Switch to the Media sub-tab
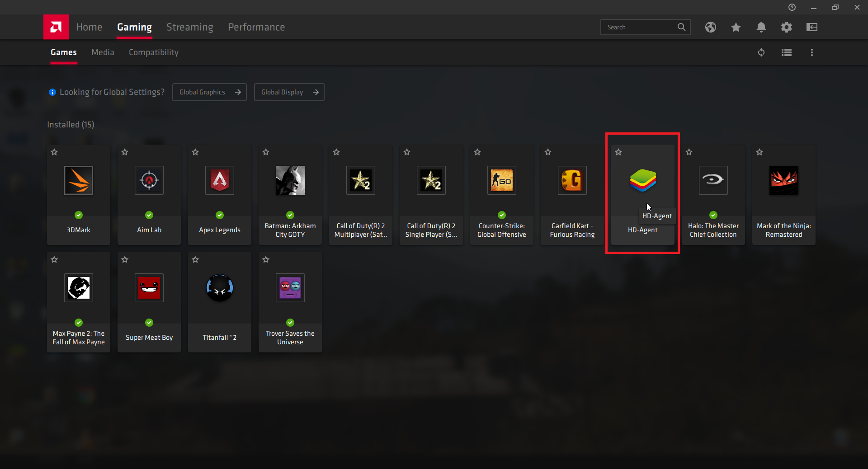 (103, 52)
